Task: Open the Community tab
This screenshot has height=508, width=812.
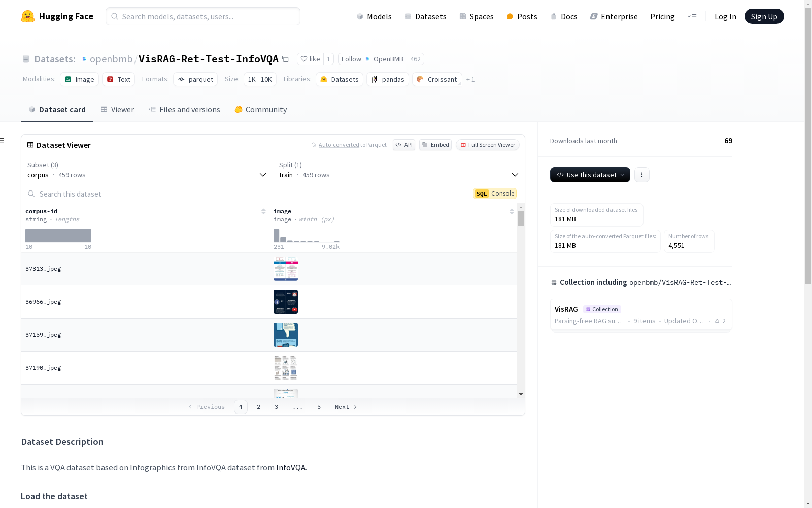Action: pyautogui.click(x=261, y=110)
